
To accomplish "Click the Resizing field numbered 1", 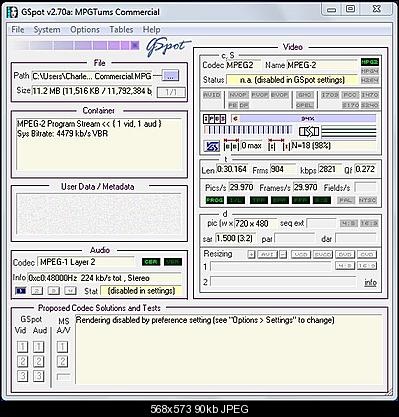I will pos(271,266).
